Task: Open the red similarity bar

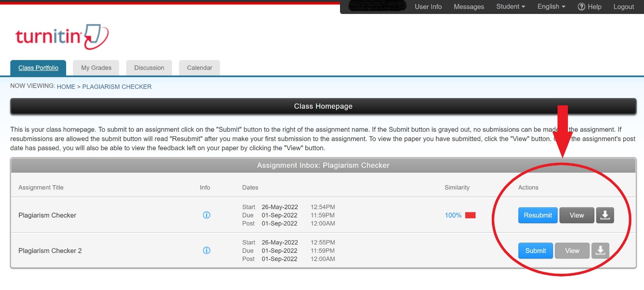Action: (x=470, y=215)
